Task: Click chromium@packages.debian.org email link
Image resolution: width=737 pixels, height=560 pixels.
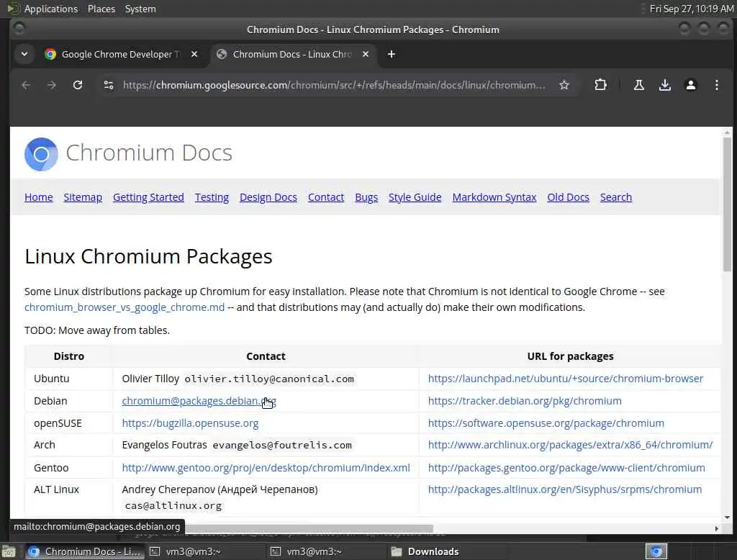Action: (199, 401)
